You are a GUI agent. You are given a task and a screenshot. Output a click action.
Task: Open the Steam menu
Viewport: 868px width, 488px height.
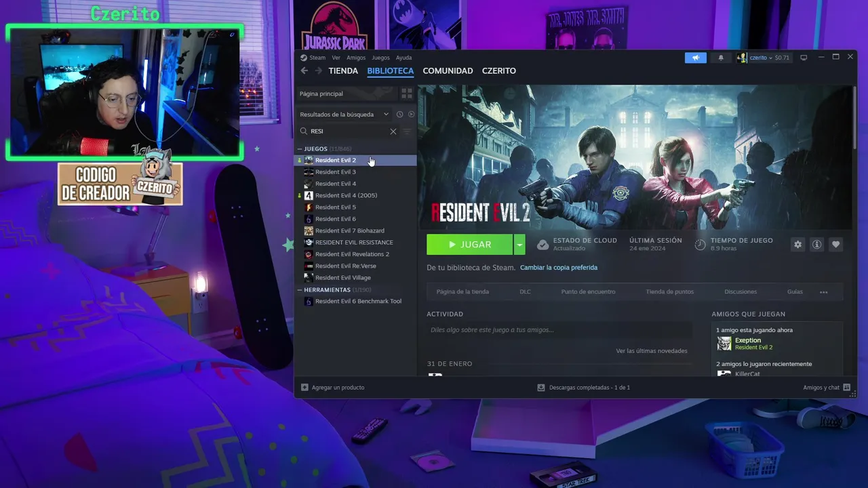[317, 58]
